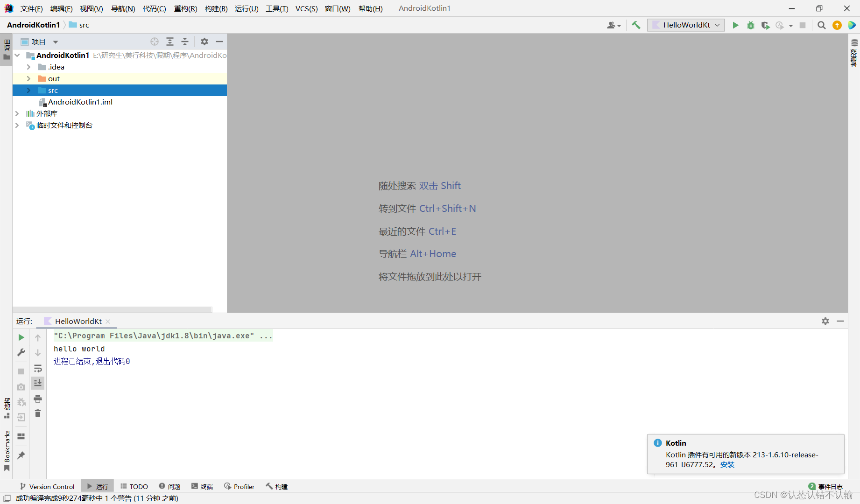This screenshot has height=504, width=860.
Task: Open Search Everywhere magnifier icon
Action: click(822, 25)
